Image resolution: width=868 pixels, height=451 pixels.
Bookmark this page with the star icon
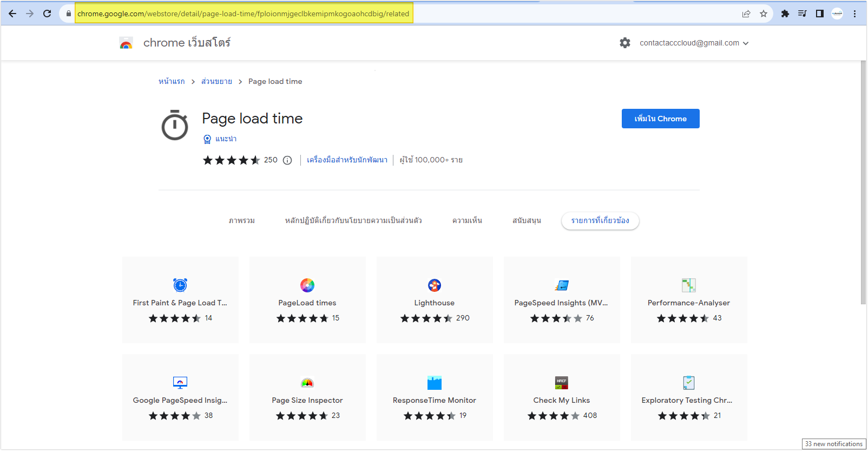[764, 14]
